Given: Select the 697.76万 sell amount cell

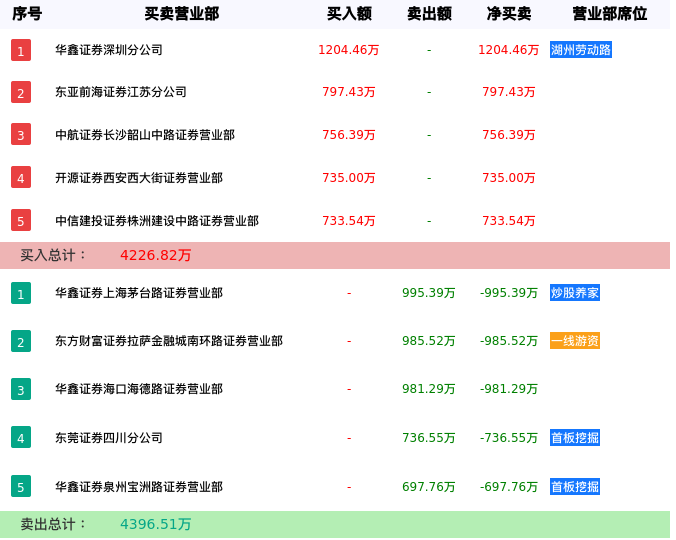Looking at the screenshot, I should click(429, 487).
